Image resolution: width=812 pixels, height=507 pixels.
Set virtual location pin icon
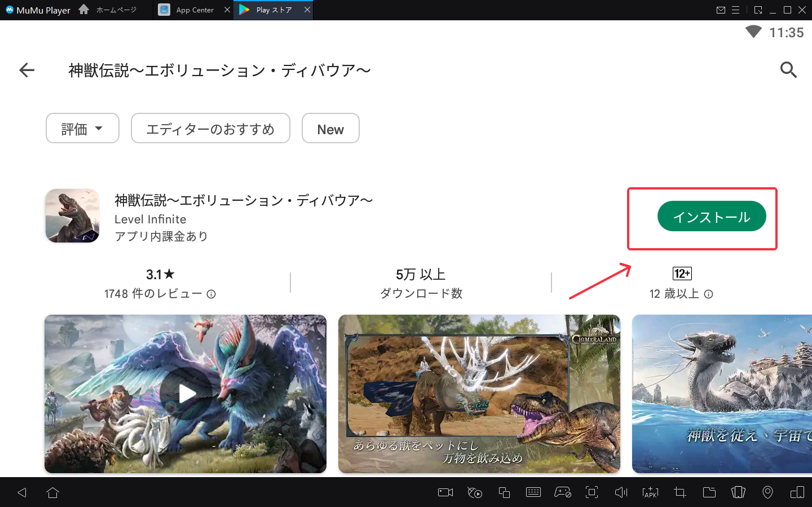tap(767, 492)
